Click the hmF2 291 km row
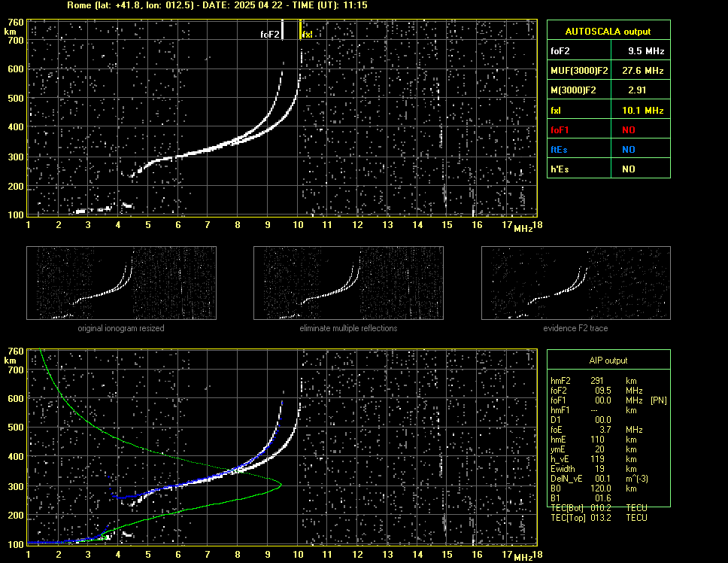 click(x=593, y=380)
